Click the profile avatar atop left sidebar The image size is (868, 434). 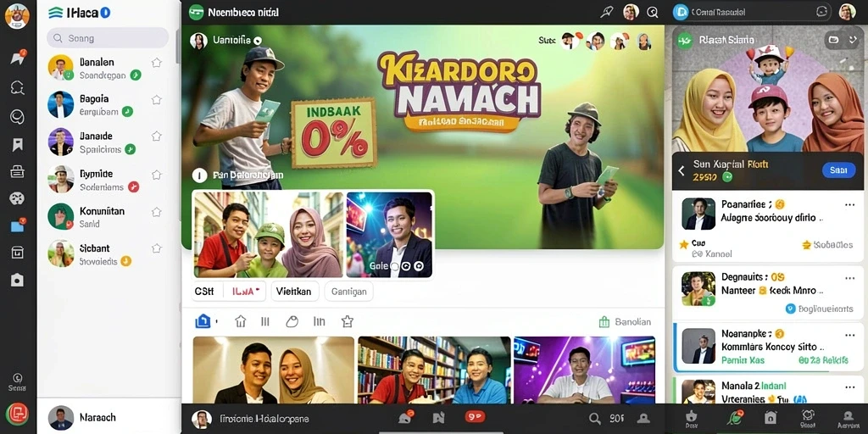point(17,15)
